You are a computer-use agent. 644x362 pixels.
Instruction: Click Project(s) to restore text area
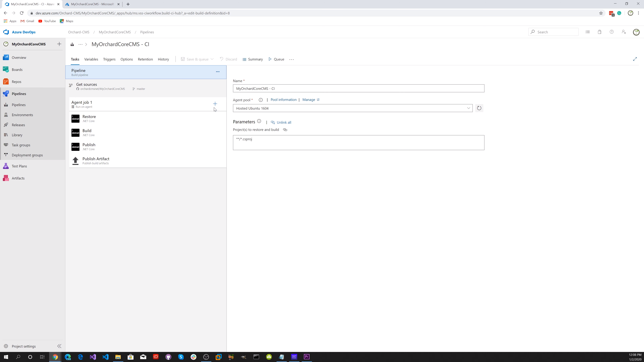click(359, 143)
